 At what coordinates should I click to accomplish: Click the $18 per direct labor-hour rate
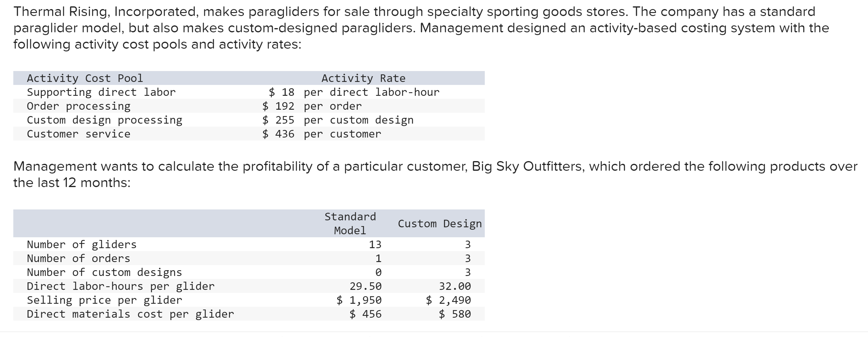pos(354,92)
